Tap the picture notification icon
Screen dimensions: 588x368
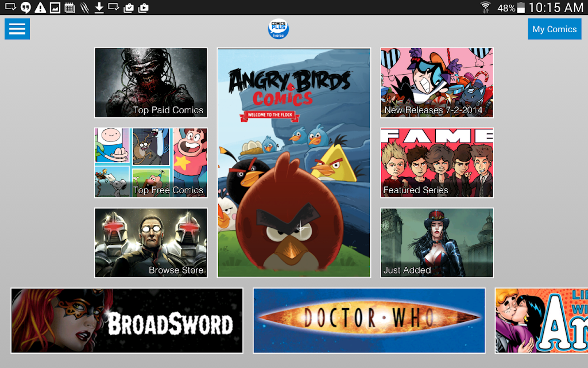55,7
